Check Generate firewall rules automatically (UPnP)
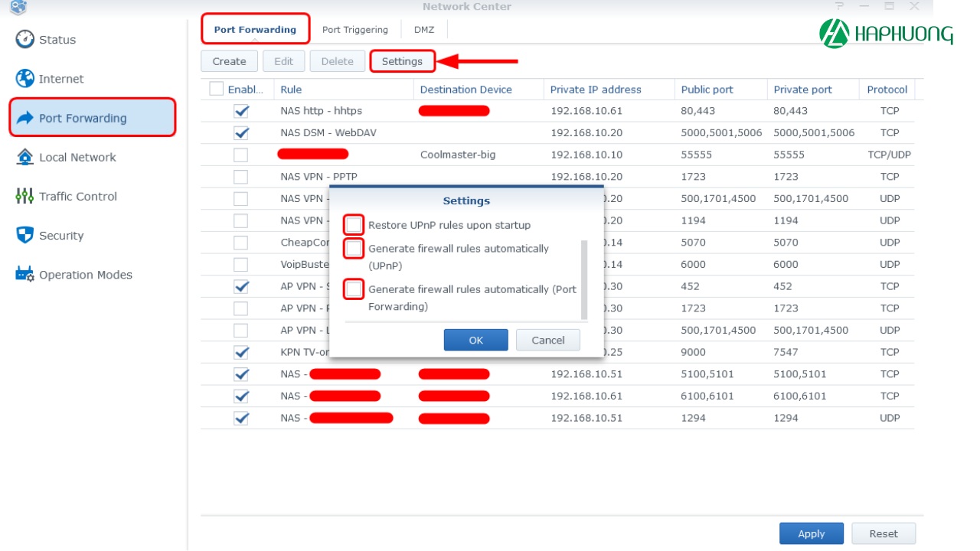 click(x=354, y=248)
